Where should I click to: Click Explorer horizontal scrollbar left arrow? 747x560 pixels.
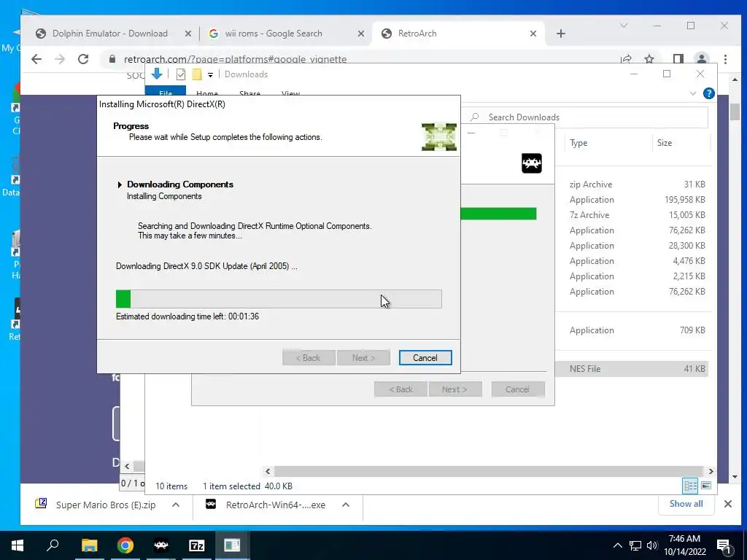pyautogui.click(x=268, y=472)
